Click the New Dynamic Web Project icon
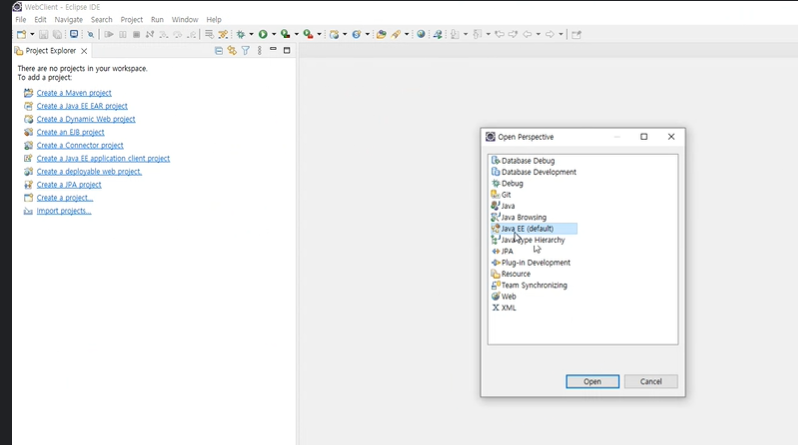Image resolution: width=798 pixels, height=445 pixels. 334,35
